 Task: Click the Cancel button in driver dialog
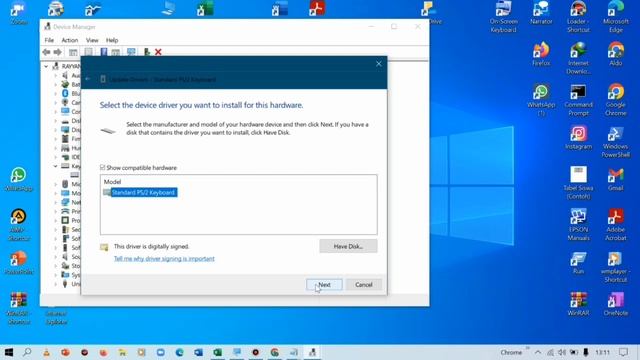click(x=363, y=284)
